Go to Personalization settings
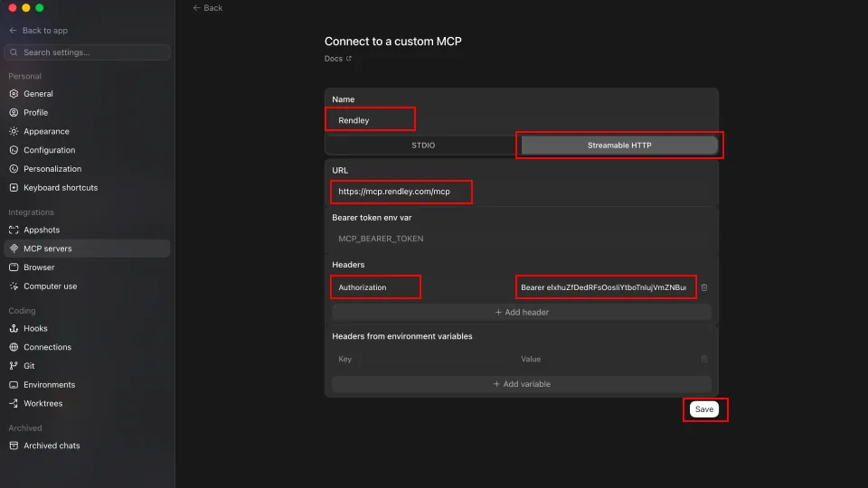868x488 pixels. coord(87,169)
